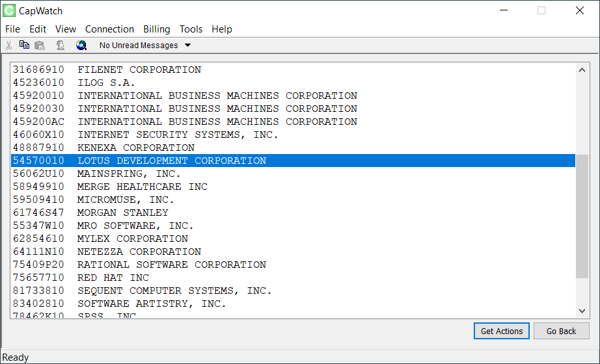600x364 pixels.
Task: Open the View menu
Action: click(66, 29)
